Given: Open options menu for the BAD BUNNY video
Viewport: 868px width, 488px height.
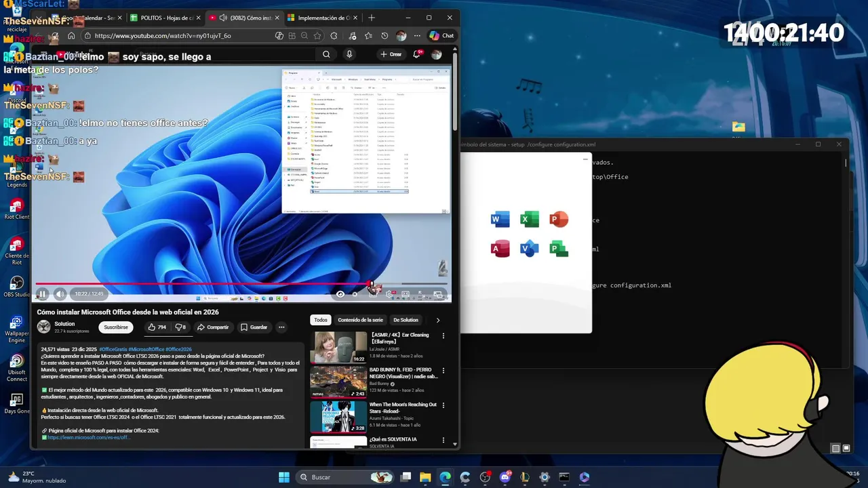Looking at the screenshot, I should pyautogui.click(x=443, y=371).
